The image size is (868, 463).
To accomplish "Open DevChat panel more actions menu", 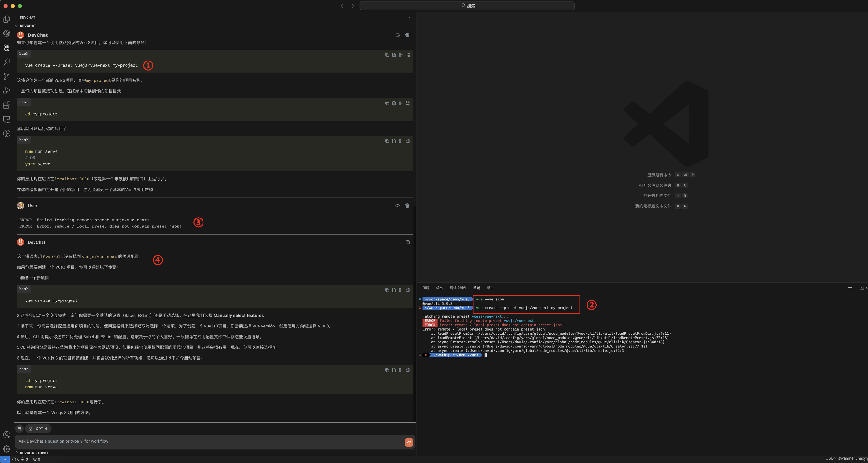I will pos(409,17).
